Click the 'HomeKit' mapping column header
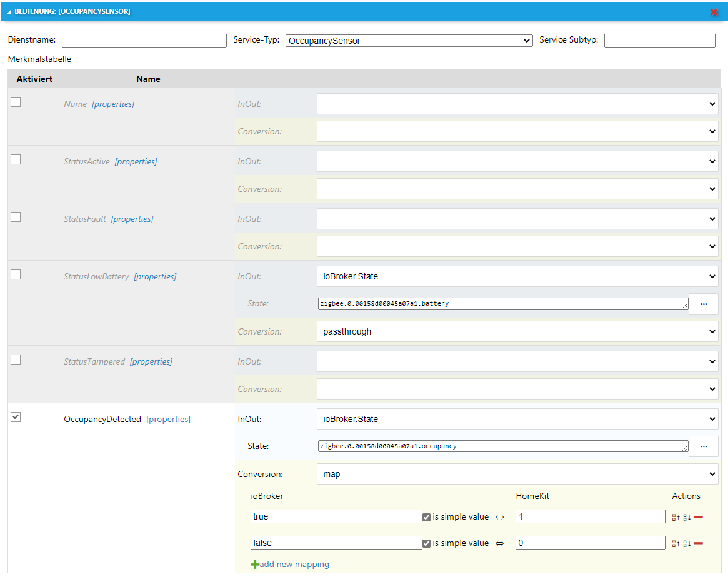The width and height of the screenshot is (728, 579). 532,496
